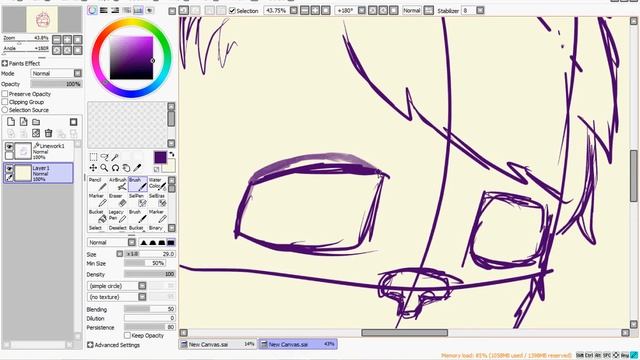Create a new linework layer
The height and width of the screenshot is (360, 640).
click(x=24, y=122)
